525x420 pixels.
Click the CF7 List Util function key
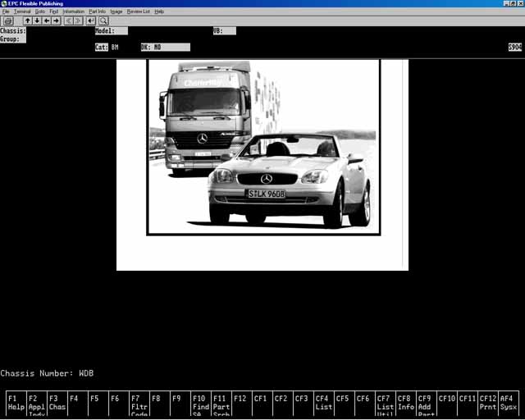[386, 404]
